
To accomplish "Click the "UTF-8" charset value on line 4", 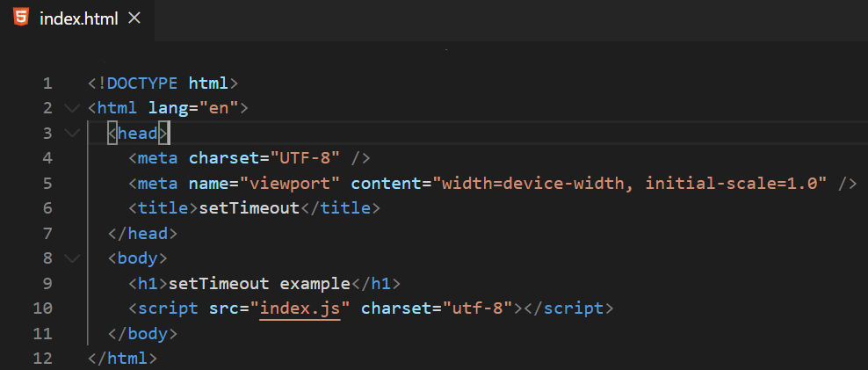I will pos(304,158).
